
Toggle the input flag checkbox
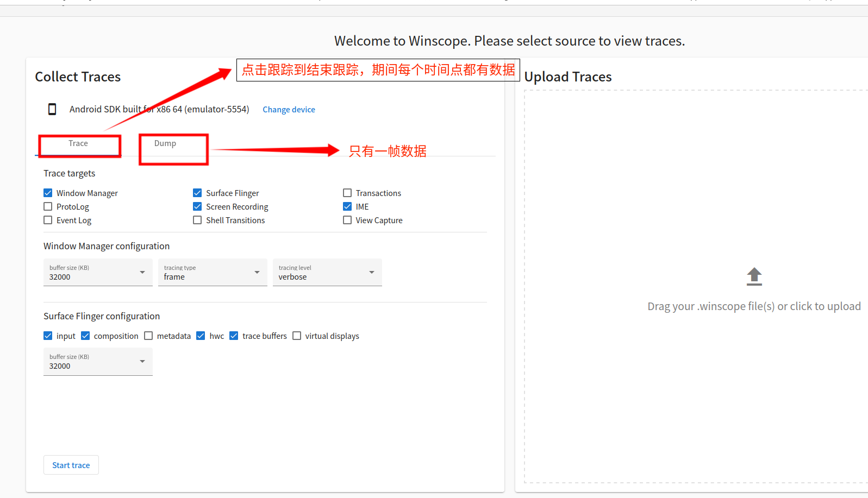(x=48, y=336)
